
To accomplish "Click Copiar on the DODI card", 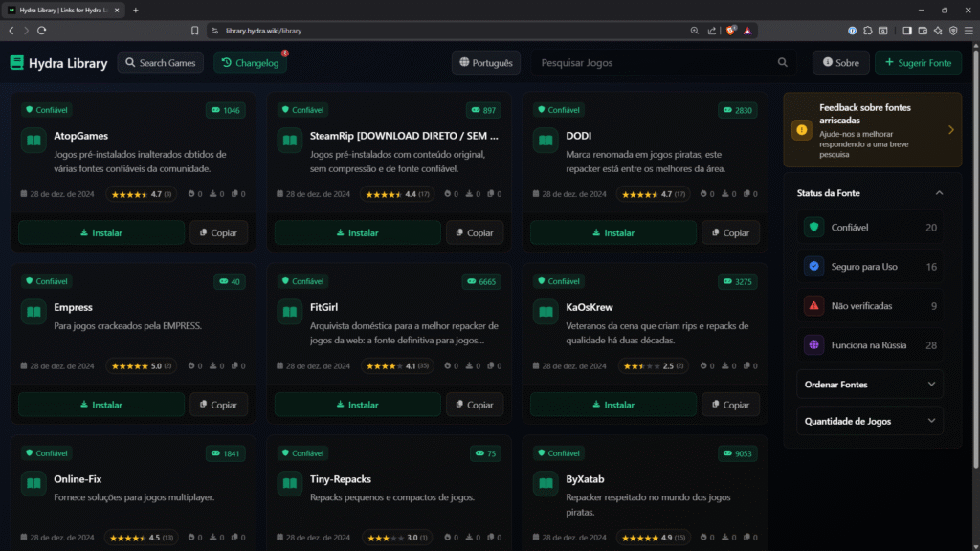I will [730, 232].
